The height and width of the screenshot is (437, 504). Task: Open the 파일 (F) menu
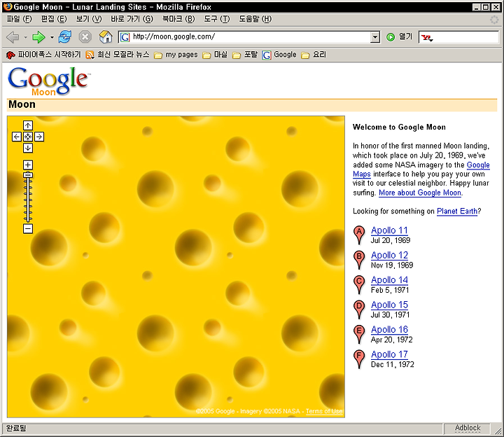tap(20, 19)
